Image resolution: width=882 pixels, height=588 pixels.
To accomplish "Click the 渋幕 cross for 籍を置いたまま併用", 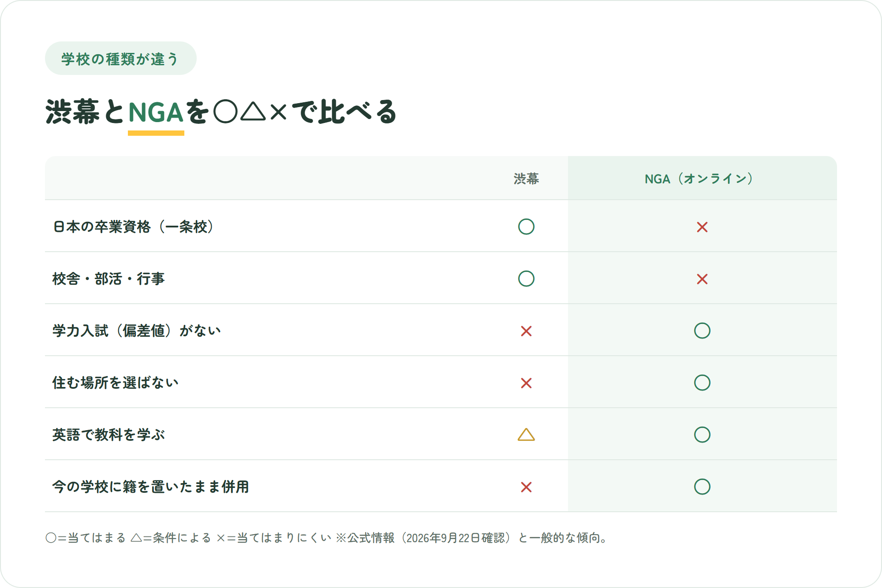I will (526, 487).
